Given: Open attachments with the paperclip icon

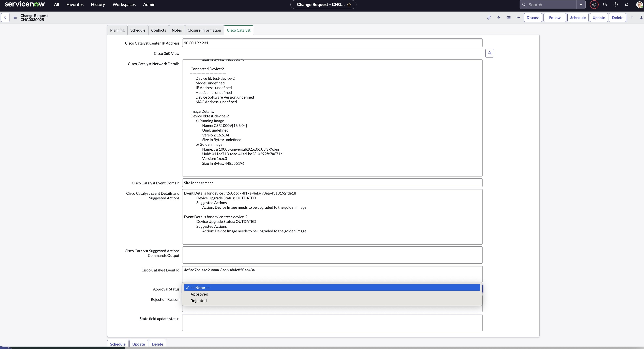Looking at the screenshot, I should pos(489,17).
